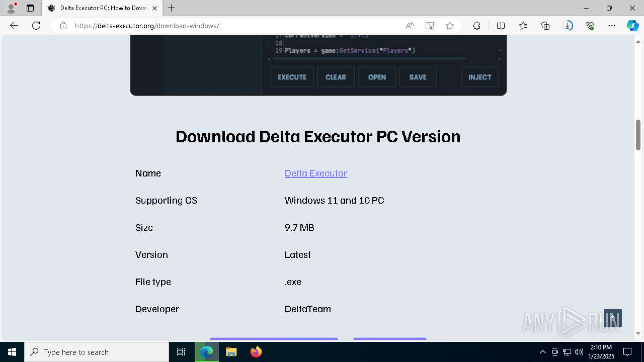The image size is (644, 362).
Task: Click the SAVE button in the executor image
Action: [x=418, y=77]
